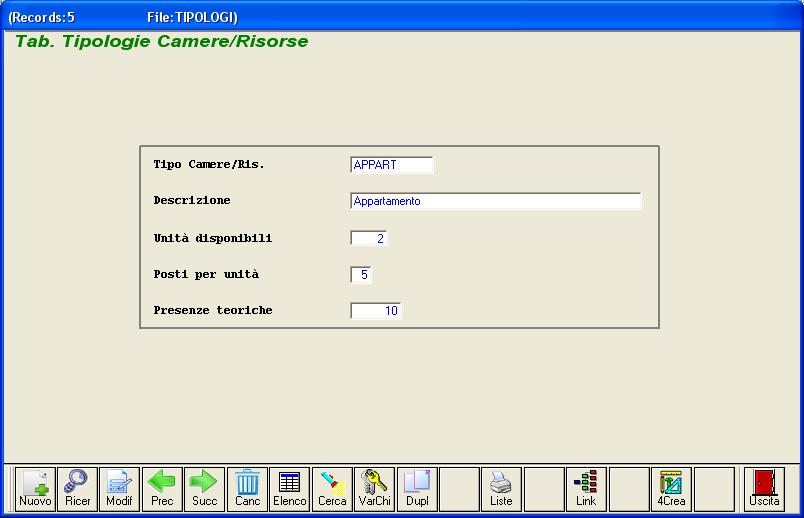The width and height of the screenshot is (804, 518).
Task: Click the Nuovo new record button
Action: click(35, 488)
